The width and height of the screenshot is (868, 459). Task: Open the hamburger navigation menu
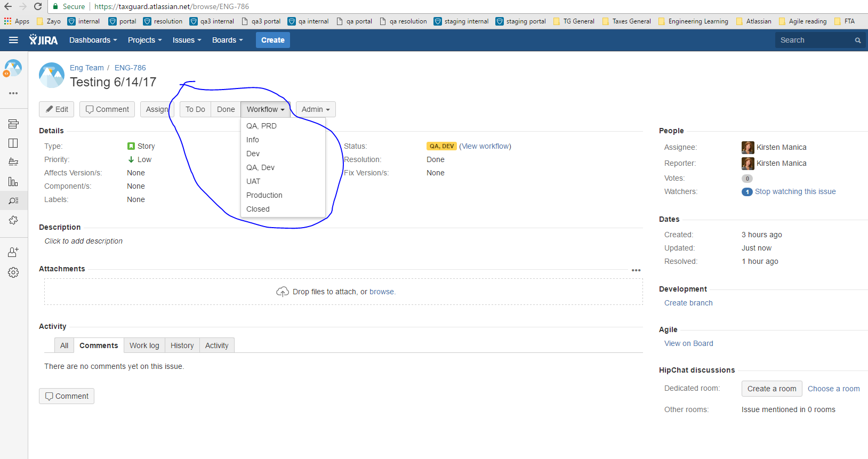(x=13, y=40)
